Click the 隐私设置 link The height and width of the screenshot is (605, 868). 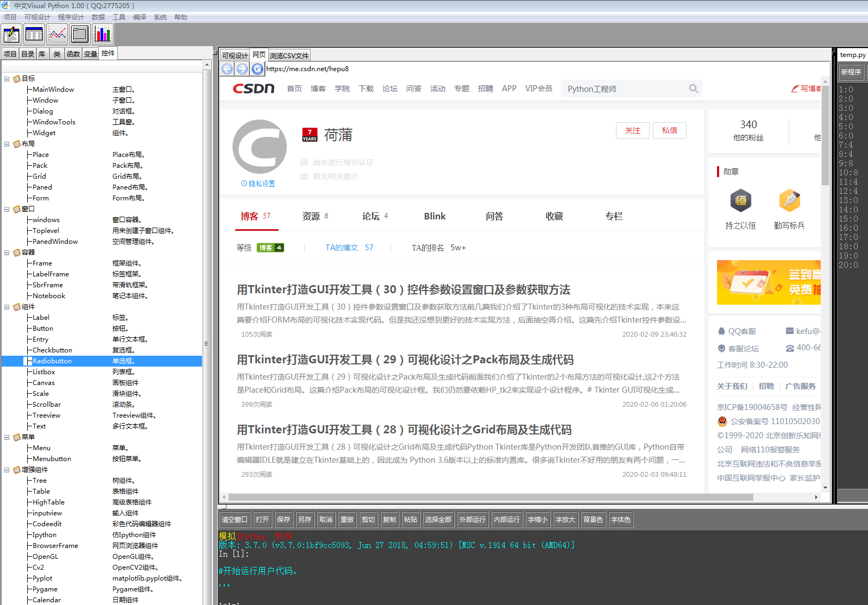tap(258, 184)
